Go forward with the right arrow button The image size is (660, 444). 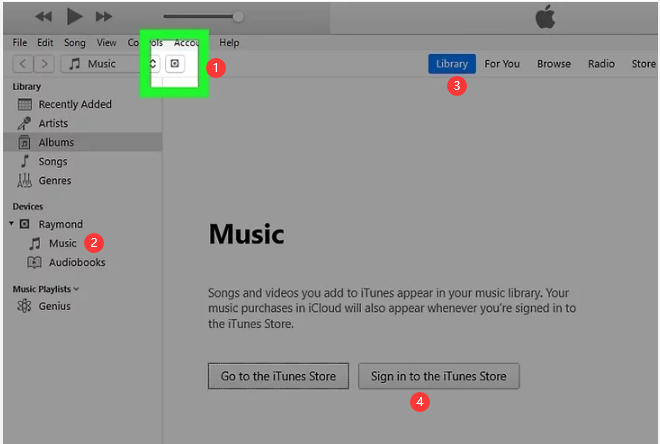pos(44,64)
